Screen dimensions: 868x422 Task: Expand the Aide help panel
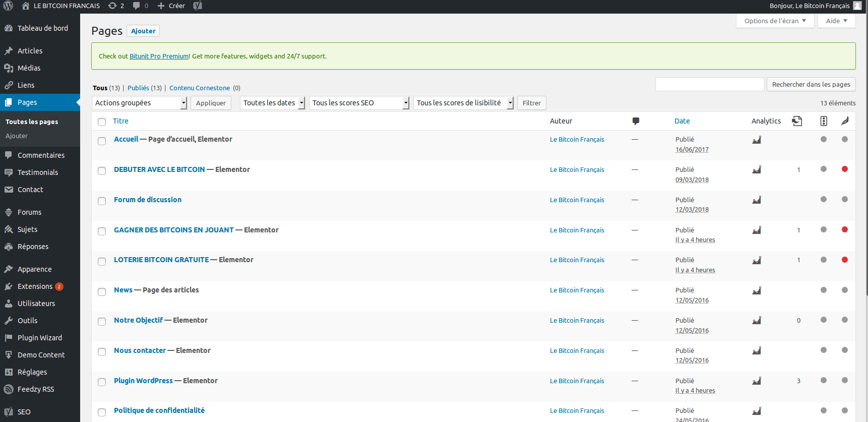tap(837, 21)
